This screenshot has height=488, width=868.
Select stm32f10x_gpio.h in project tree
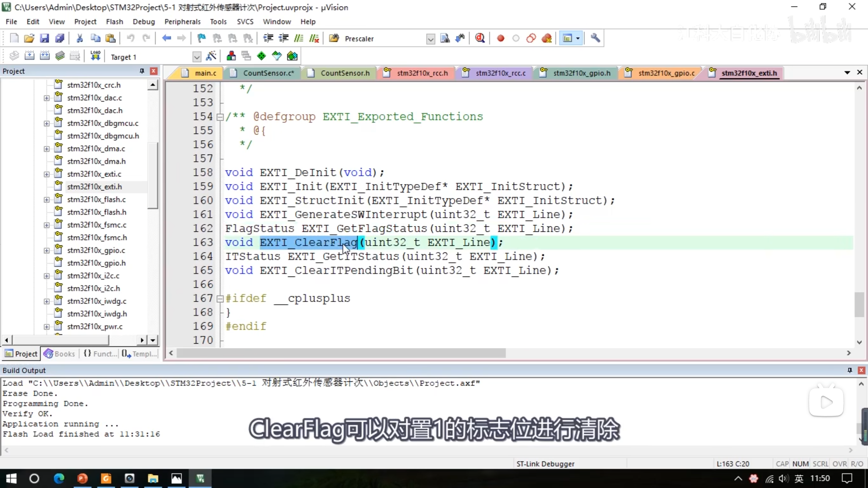tap(96, 263)
